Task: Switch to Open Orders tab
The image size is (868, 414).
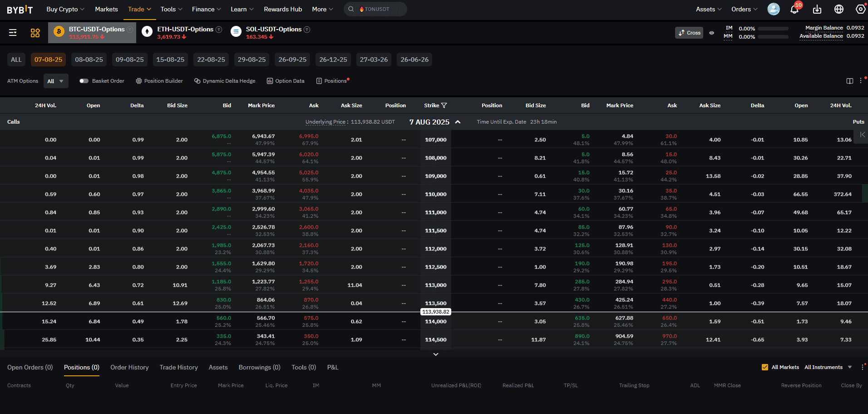Action: 30,367
